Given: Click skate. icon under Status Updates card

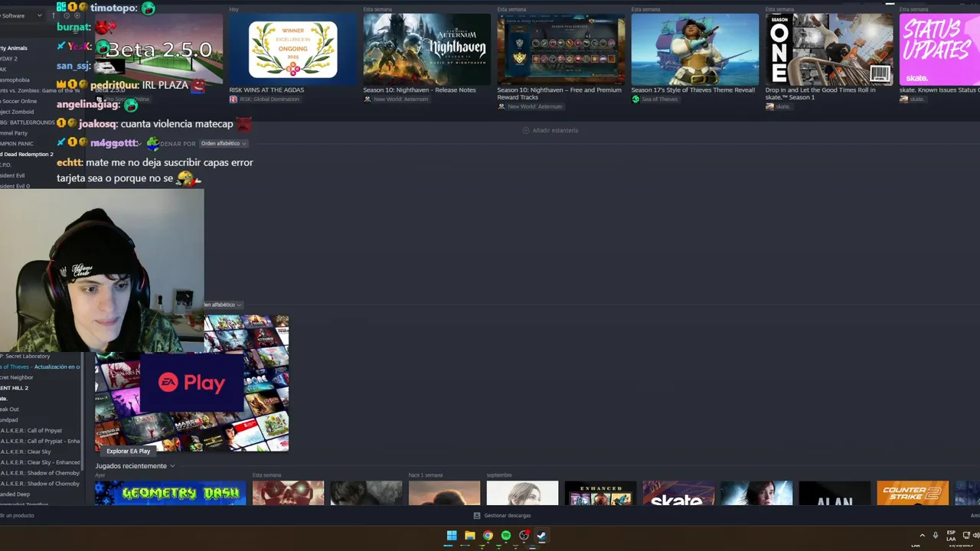Looking at the screenshot, I should [904, 99].
